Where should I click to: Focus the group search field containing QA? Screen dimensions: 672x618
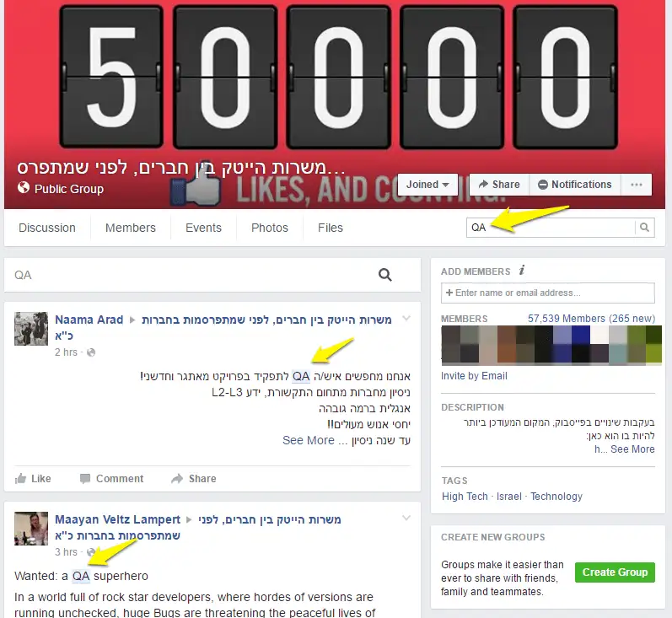551,228
